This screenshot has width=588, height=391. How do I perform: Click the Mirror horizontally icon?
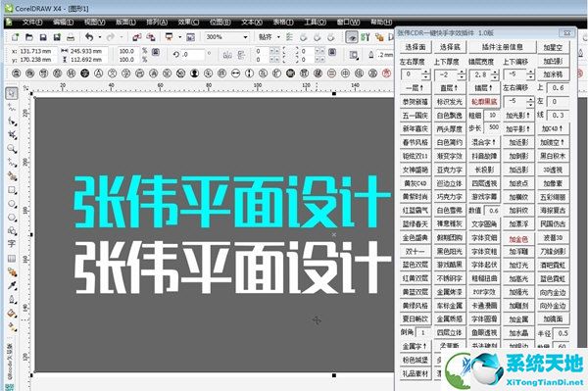click(227, 55)
